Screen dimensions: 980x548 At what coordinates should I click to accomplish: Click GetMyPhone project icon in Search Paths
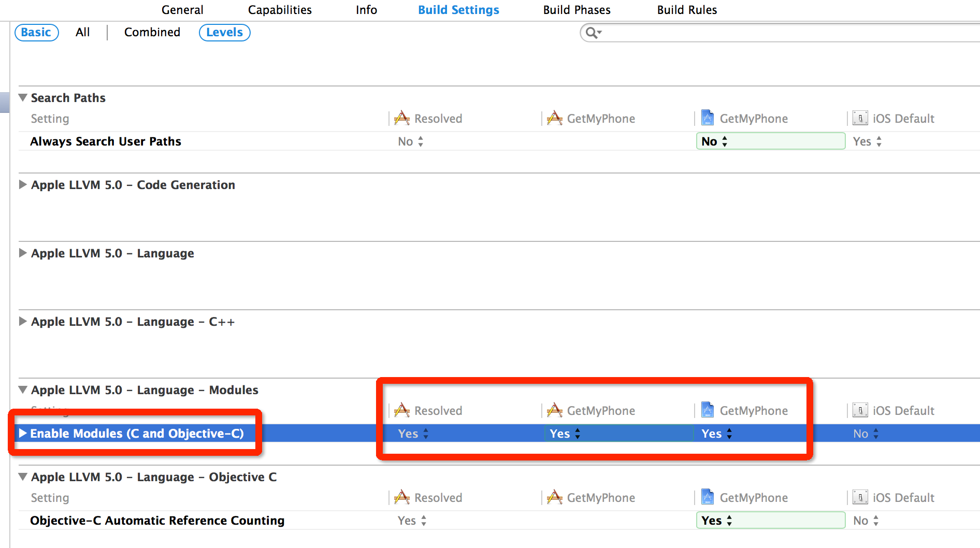708,118
